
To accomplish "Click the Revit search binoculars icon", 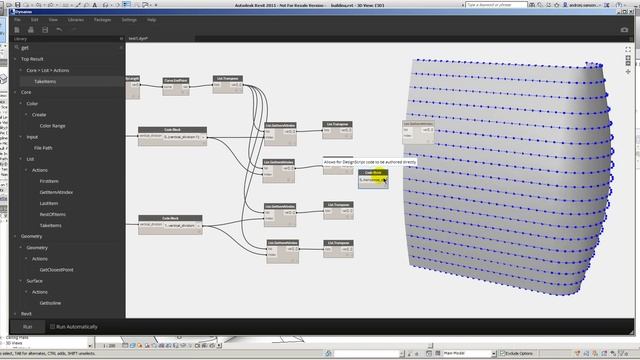I will [x=532, y=5].
